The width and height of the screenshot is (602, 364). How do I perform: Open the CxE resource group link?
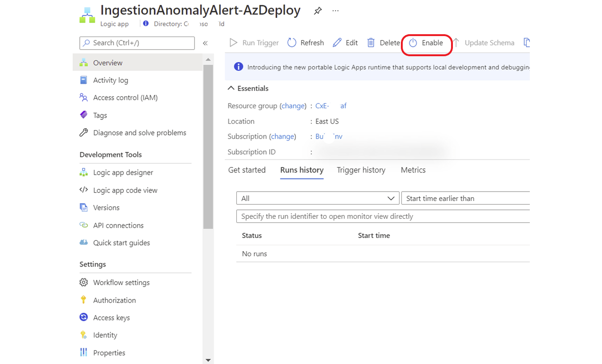tap(331, 106)
